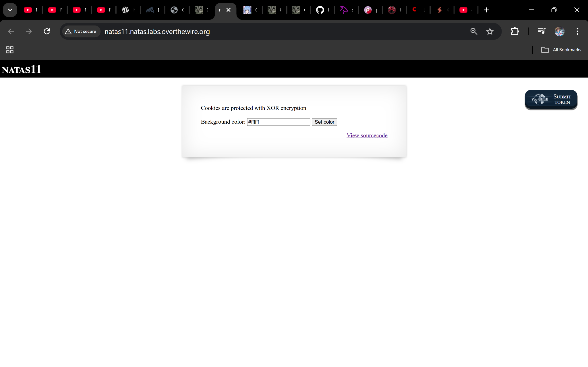Expand the tab search dropdown arrow
The height and width of the screenshot is (367, 588).
[10, 10]
